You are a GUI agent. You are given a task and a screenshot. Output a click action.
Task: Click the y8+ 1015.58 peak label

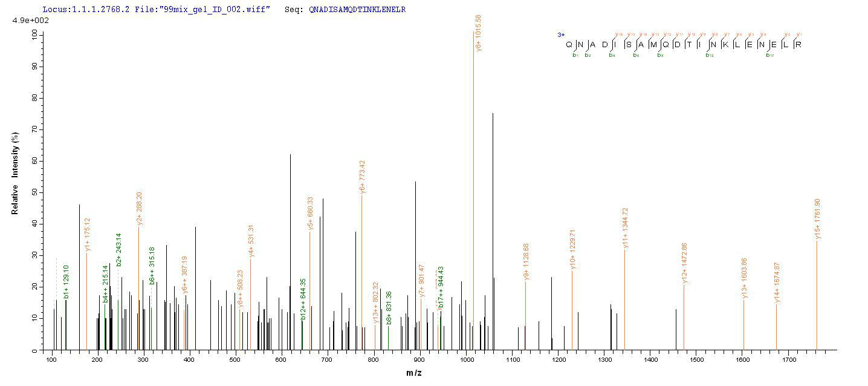pos(479,33)
